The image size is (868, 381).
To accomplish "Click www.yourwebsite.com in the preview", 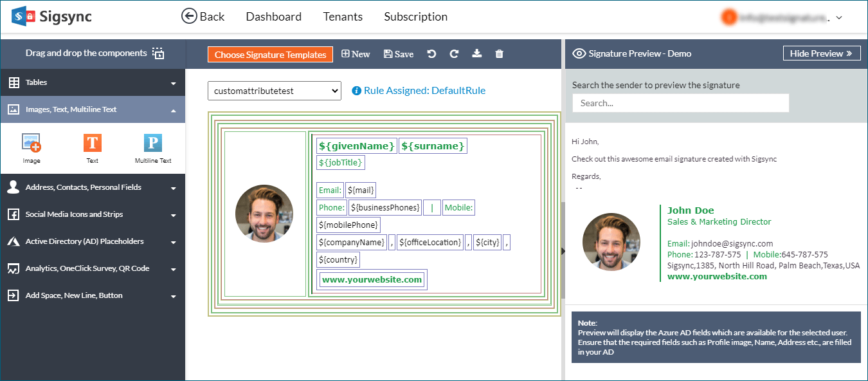I will (x=717, y=276).
